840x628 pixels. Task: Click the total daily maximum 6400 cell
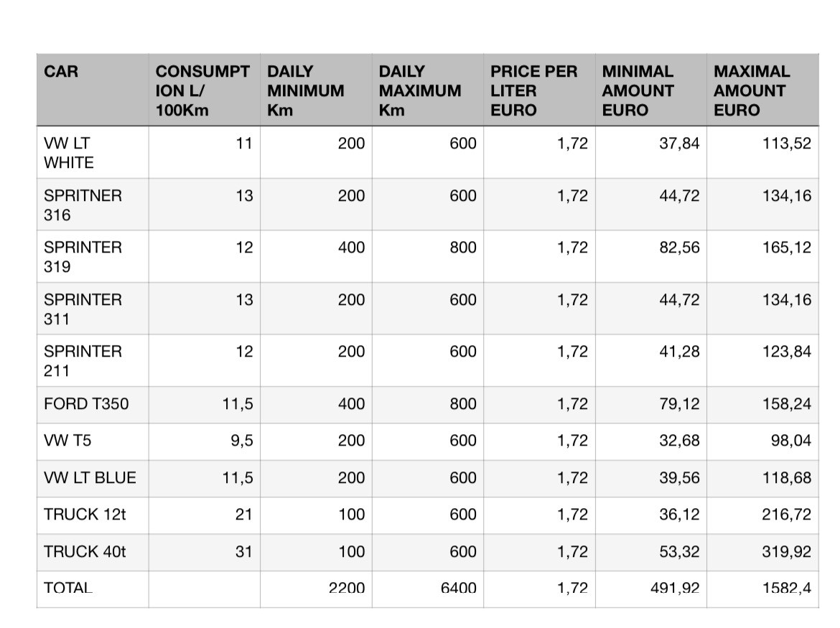[427, 589]
